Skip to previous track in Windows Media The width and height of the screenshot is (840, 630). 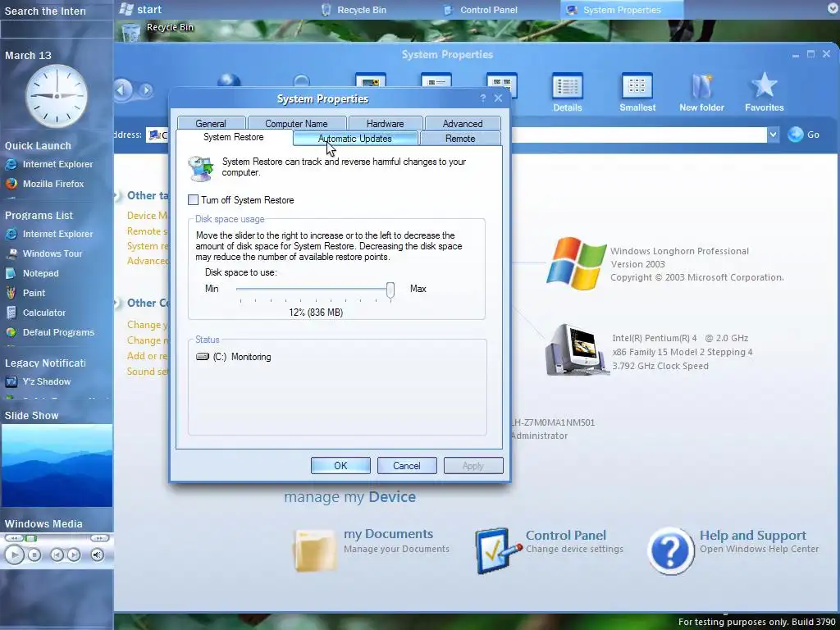[x=57, y=555]
